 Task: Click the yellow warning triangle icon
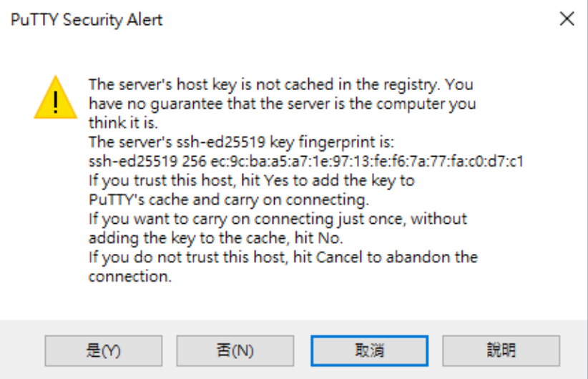pyautogui.click(x=56, y=97)
